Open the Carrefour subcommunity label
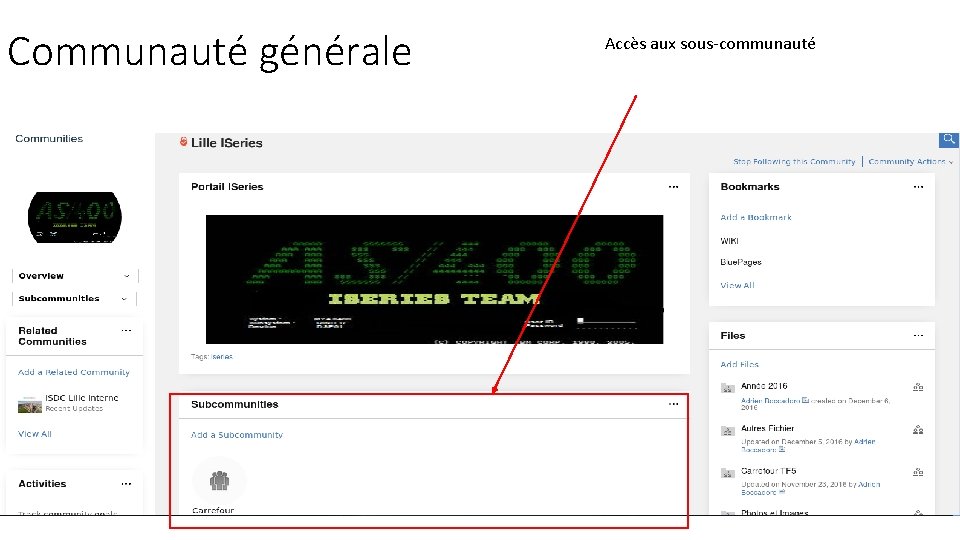The image size is (960, 540). 213,510
